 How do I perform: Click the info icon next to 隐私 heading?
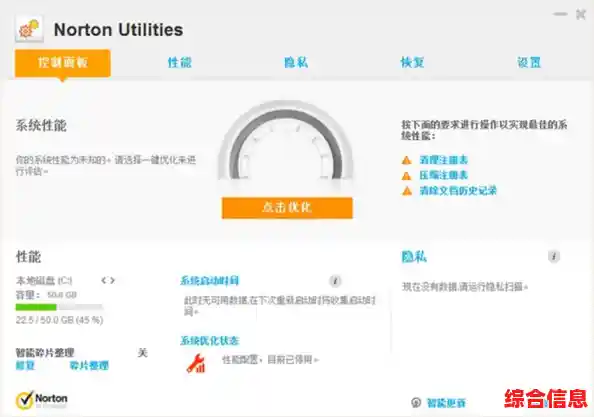pyautogui.click(x=554, y=256)
